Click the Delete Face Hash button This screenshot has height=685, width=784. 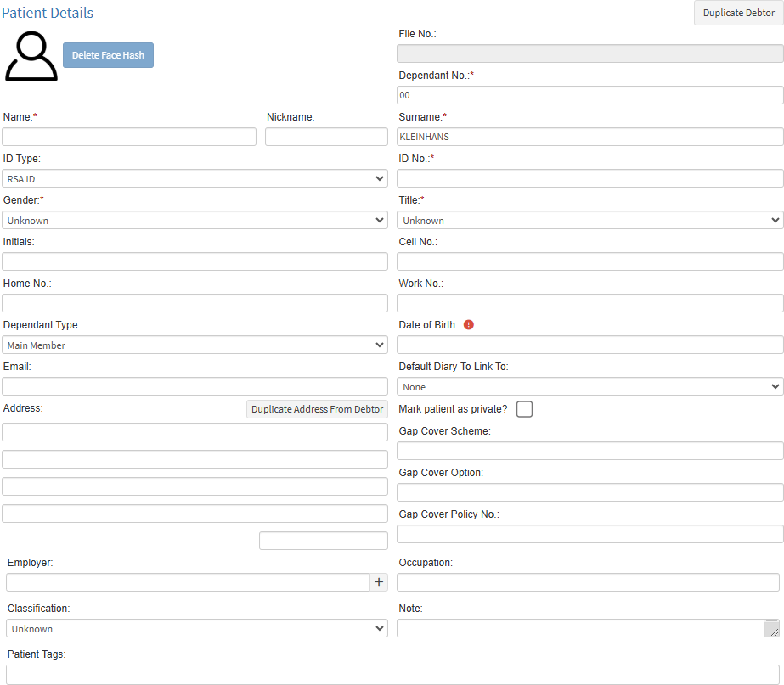tap(108, 55)
